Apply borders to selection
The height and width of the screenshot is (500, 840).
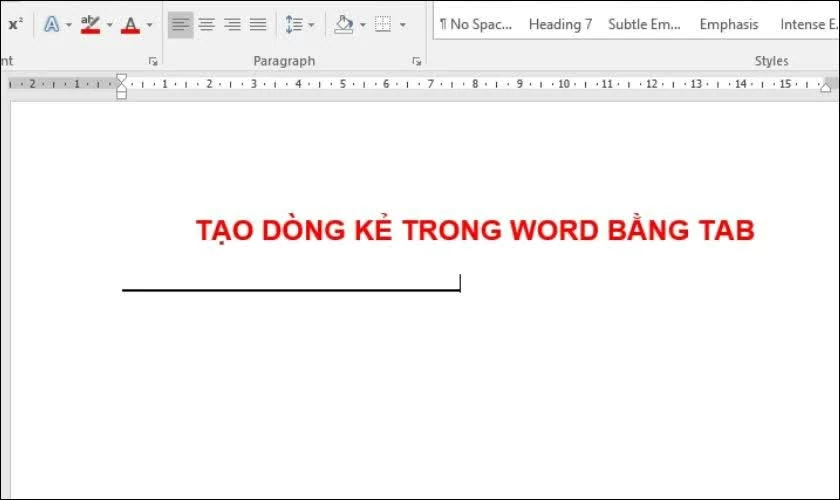[x=382, y=24]
